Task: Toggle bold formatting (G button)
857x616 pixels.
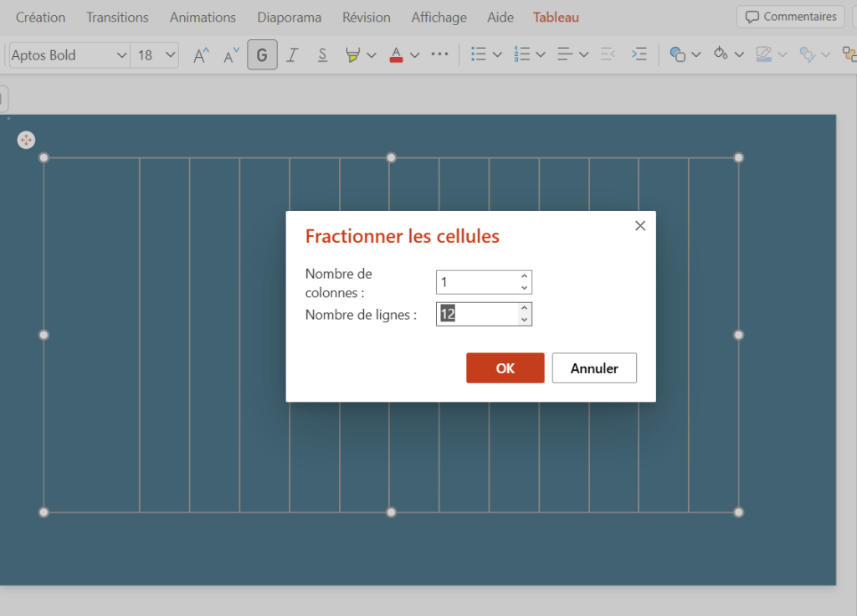Action: [x=262, y=54]
